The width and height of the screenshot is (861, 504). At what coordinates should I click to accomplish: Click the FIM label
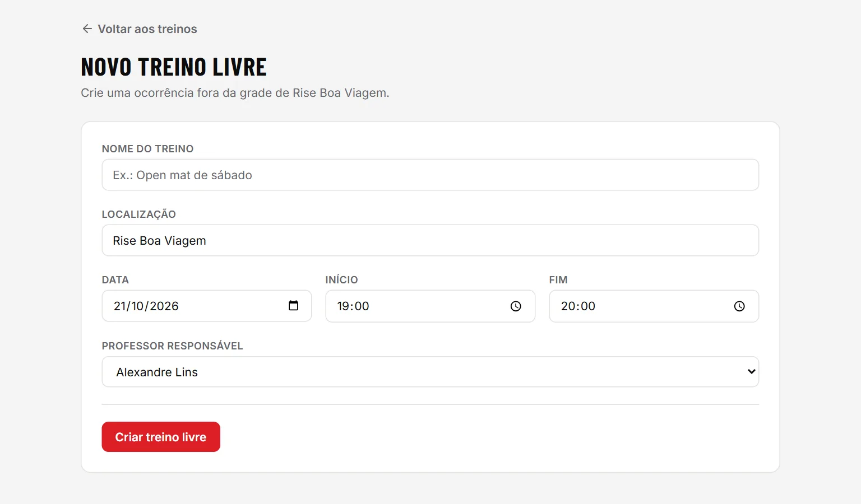pyautogui.click(x=558, y=280)
